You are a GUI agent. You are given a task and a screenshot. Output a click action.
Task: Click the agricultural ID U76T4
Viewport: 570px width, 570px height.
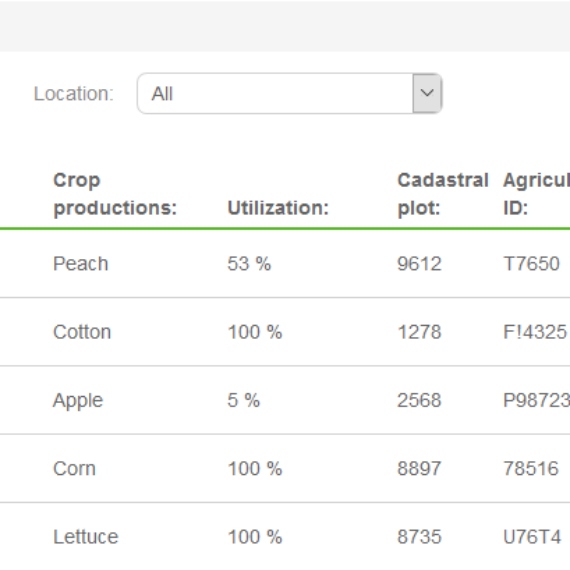pos(532,537)
